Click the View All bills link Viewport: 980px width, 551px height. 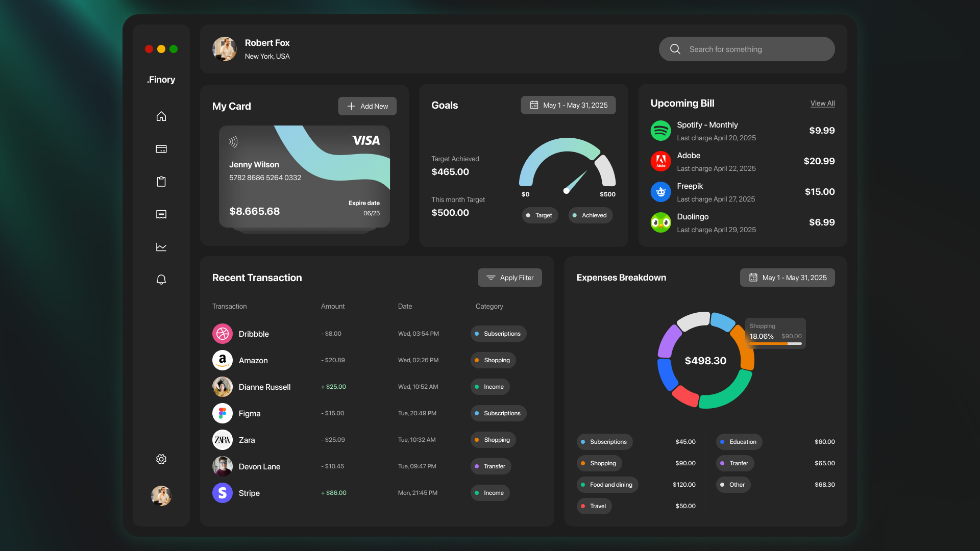point(823,103)
